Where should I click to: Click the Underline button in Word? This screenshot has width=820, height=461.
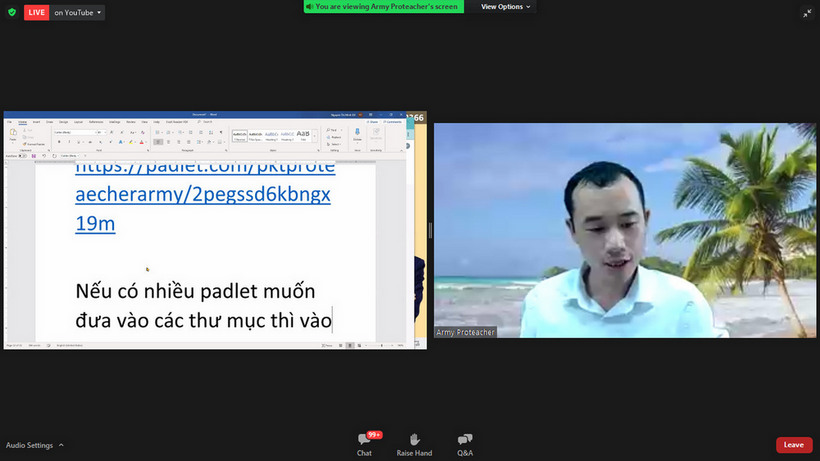coord(78,142)
